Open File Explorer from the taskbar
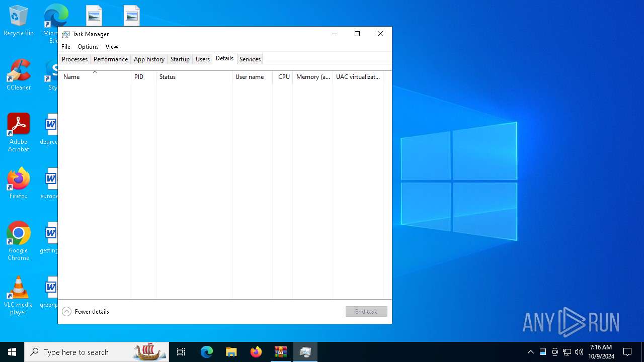 point(231,352)
